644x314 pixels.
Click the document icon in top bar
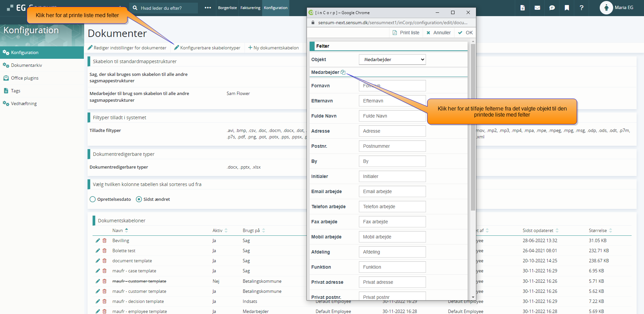pyautogui.click(x=523, y=8)
